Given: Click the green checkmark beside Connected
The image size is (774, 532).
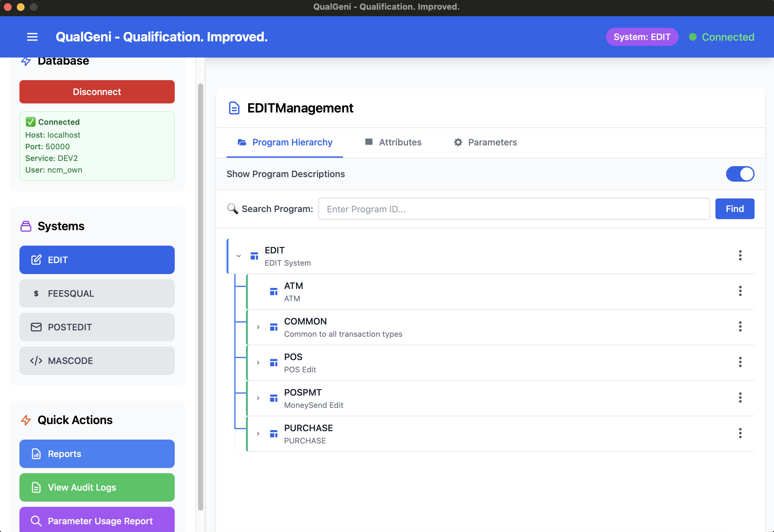Looking at the screenshot, I should pos(30,122).
